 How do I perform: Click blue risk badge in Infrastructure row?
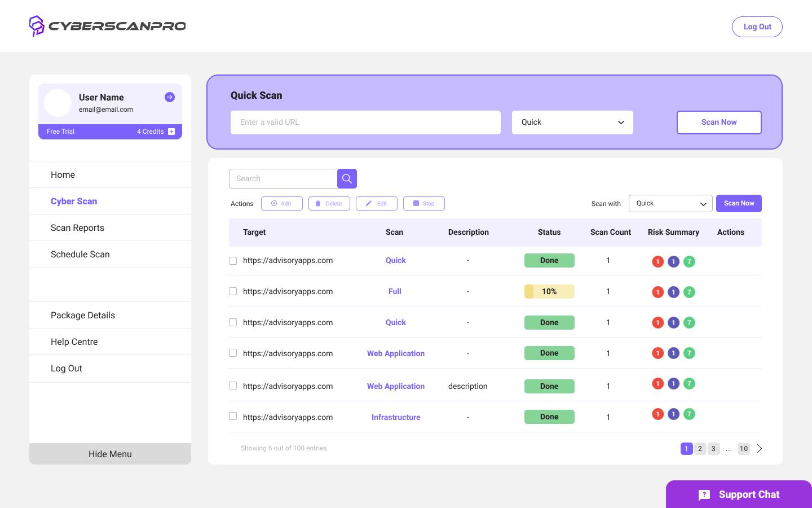click(x=673, y=414)
